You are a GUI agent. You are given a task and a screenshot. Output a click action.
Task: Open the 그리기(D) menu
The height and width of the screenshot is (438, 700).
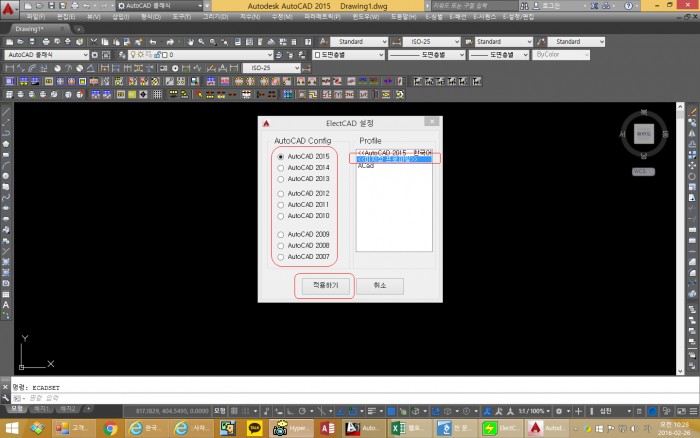pyautogui.click(x=215, y=17)
